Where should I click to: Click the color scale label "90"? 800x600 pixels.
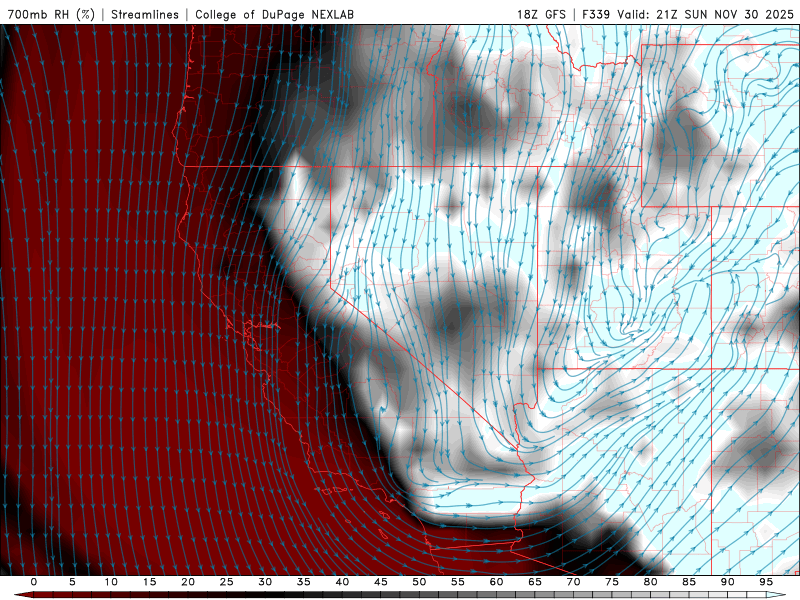coord(728,582)
